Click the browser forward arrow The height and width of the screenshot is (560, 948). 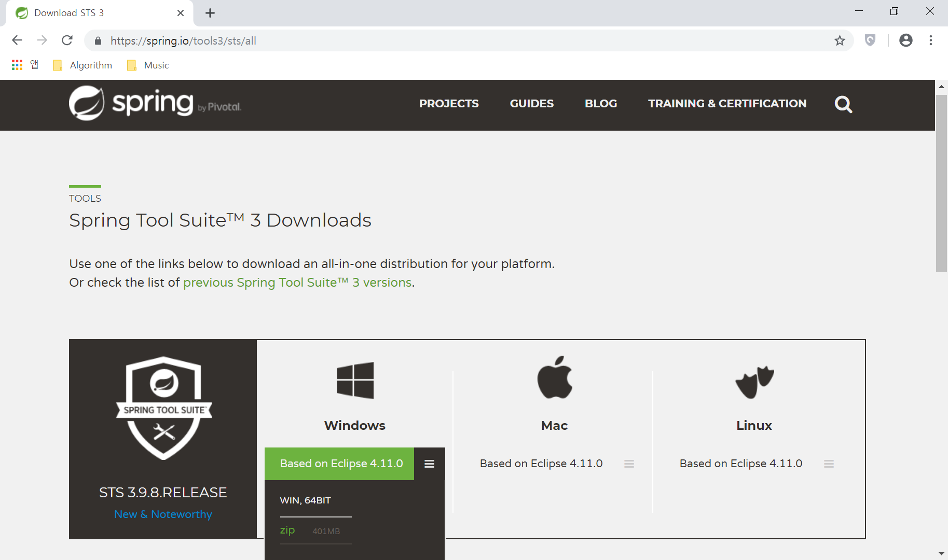(x=42, y=40)
